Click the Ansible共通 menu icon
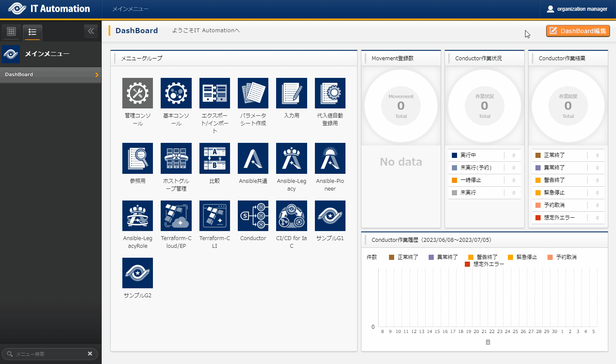 pos(253,158)
